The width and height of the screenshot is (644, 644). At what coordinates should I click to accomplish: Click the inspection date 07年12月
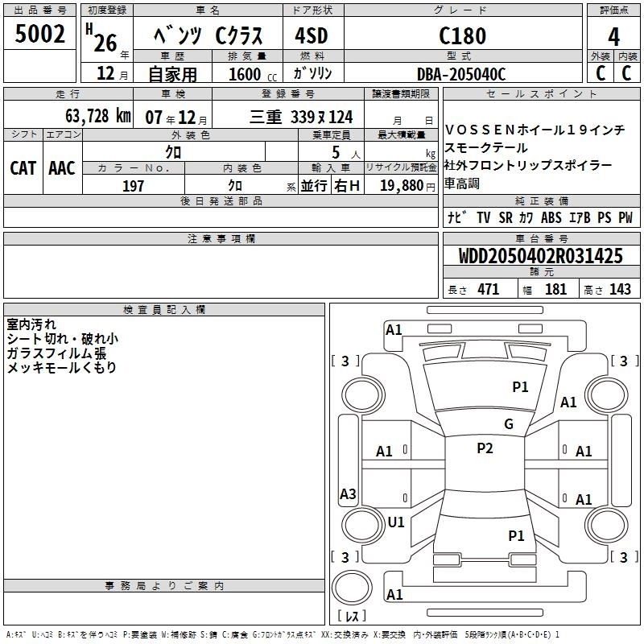[x=176, y=118]
